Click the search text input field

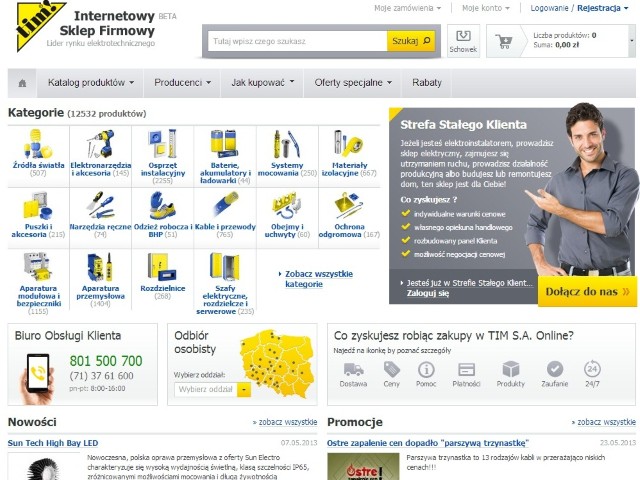(298, 41)
